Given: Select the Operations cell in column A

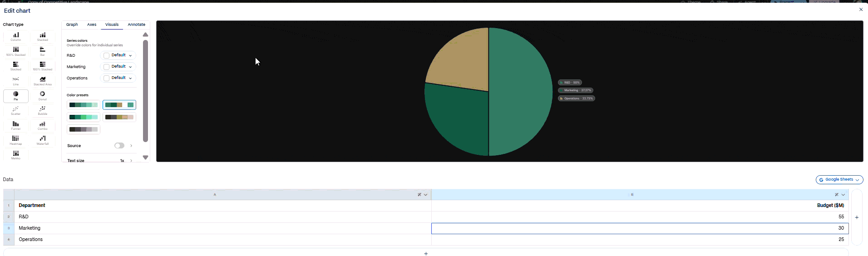Looking at the screenshot, I should click(x=223, y=240).
